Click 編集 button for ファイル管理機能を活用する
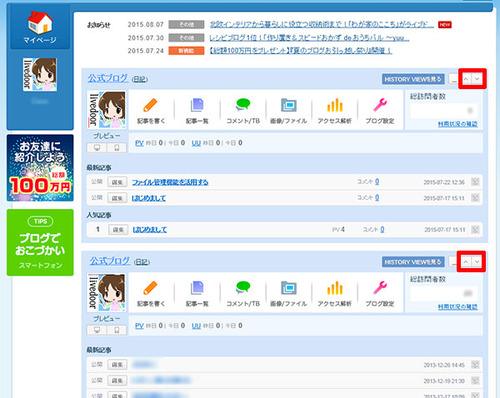The width and height of the screenshot is (500, 398). click(x=117, y=182)
